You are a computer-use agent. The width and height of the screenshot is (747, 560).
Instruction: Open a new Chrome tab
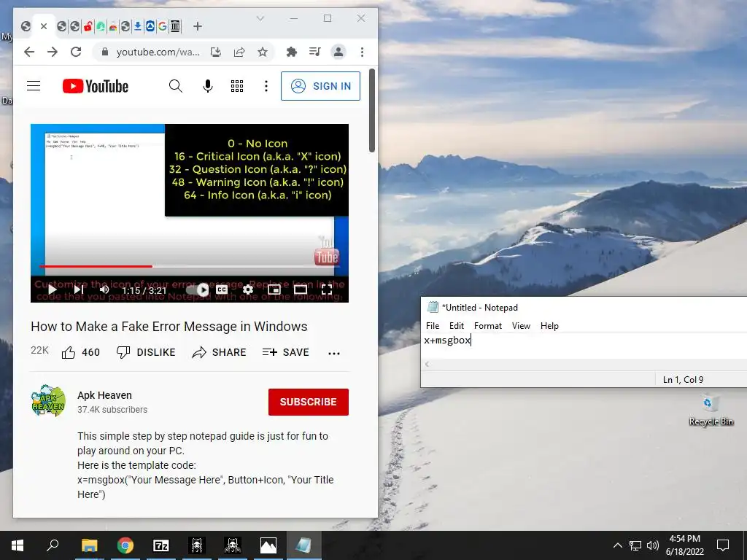[x=198, y=26]
